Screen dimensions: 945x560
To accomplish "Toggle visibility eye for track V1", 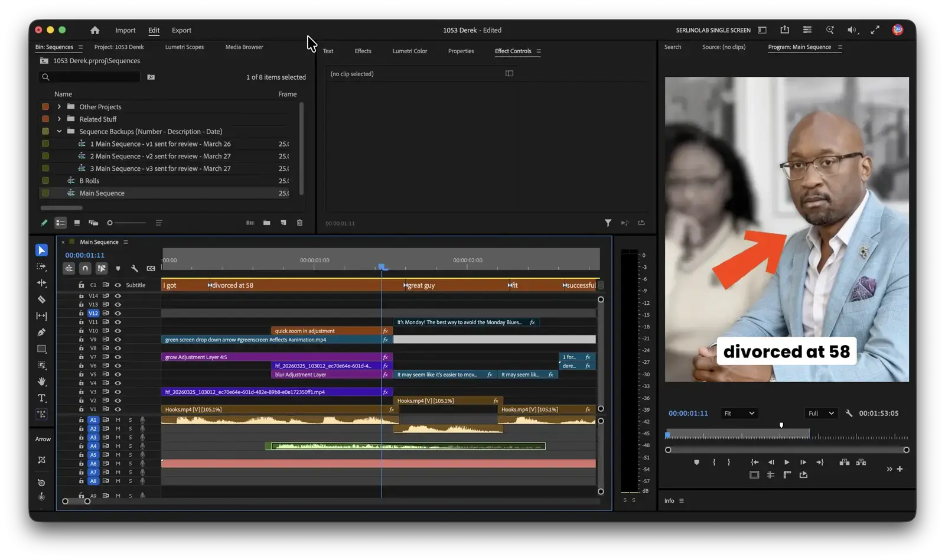I will point(118,409).
